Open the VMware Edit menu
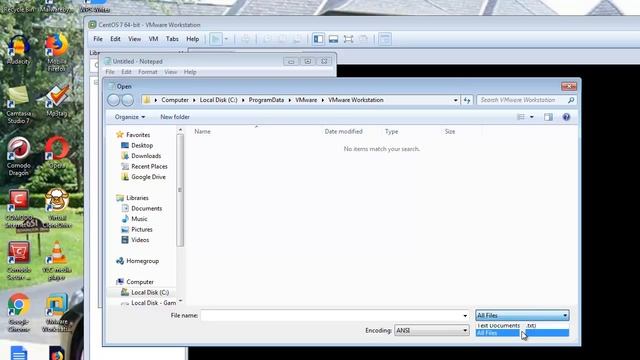The height and width of the screenshot is (360, 640). click(x=115, y=39)
